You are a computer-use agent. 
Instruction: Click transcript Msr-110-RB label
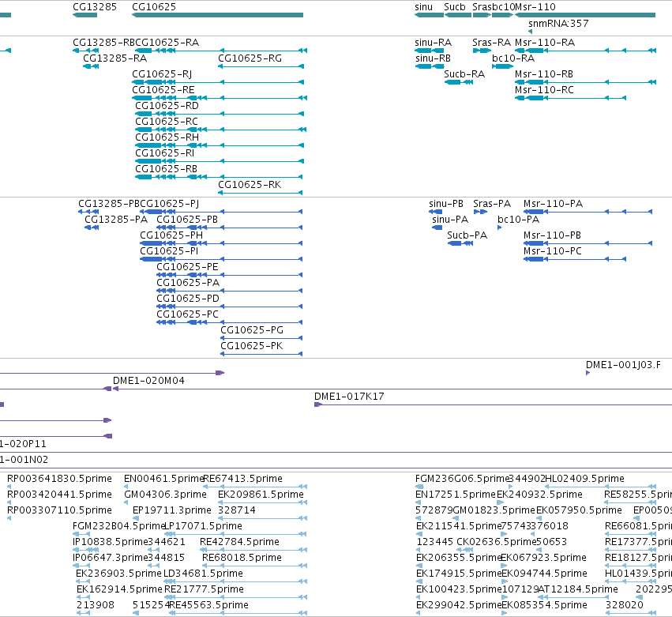(x=544, y=74)
